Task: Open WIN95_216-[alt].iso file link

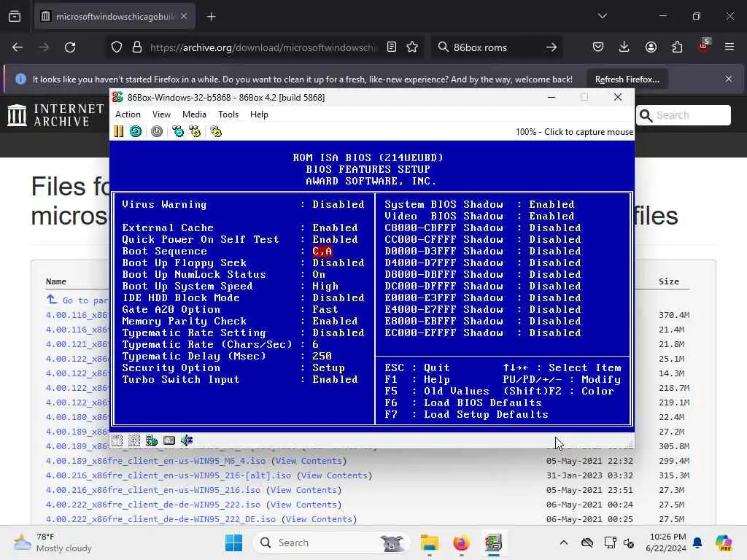Action: click(169, 475)
